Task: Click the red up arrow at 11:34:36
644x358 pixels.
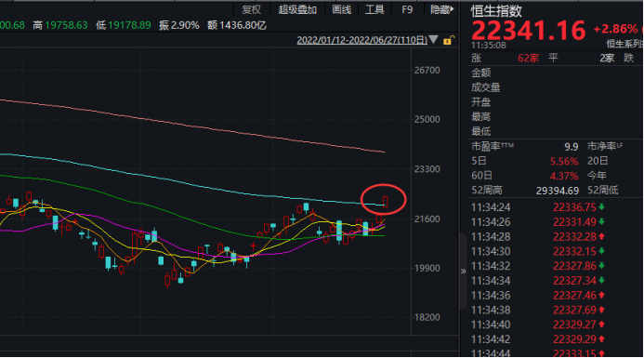Action: click(x=601, y=295)
